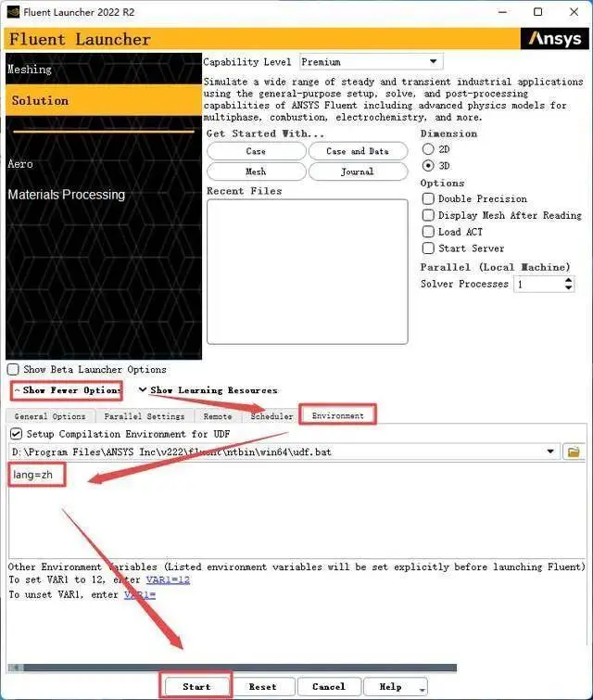The image size is (593, 700).
Task: Choose Aero in the sidebar
Action: point(20,164)
